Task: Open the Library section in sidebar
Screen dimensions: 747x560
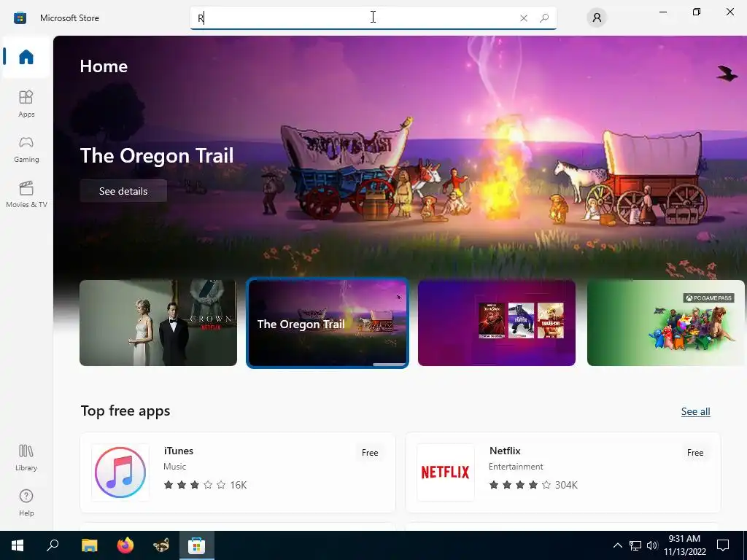Action: 26,457
